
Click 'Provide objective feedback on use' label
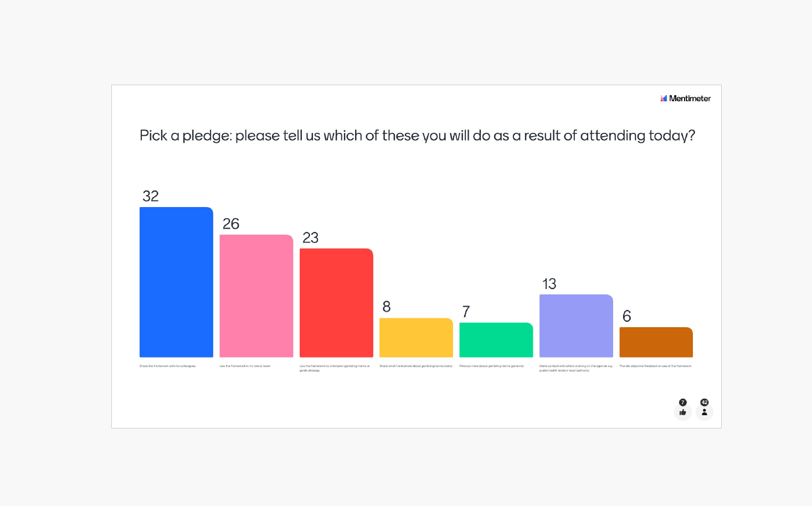(x=655, y=366)
